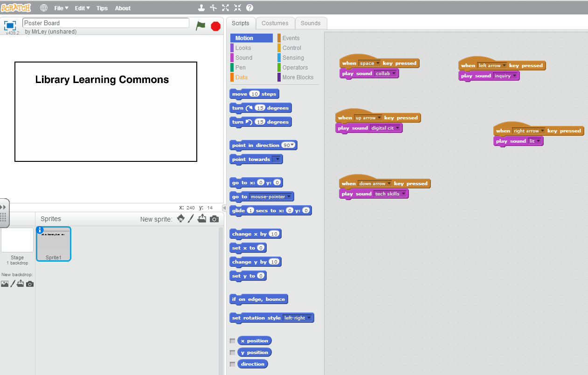This screenshot has width=588, height=375.
Task: Enable the direction stage monitor checkbox
Action: coord(233,364)
